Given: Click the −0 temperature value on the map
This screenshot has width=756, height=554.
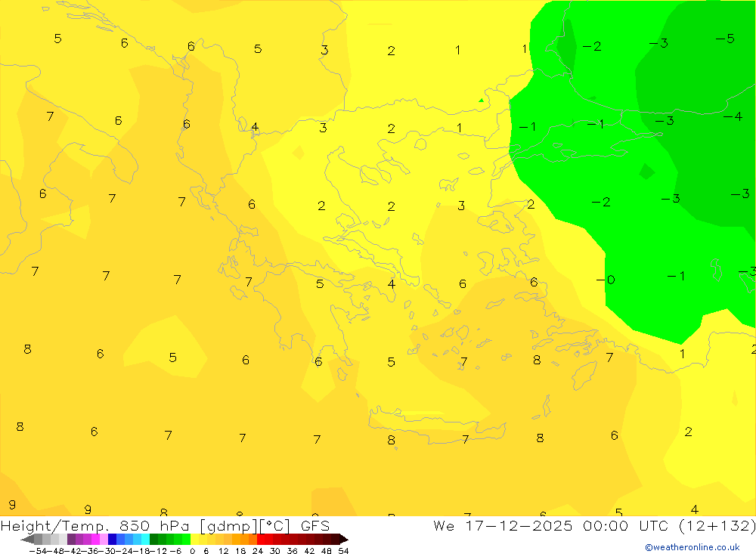Looking at the screenshot, I should 605,280.
